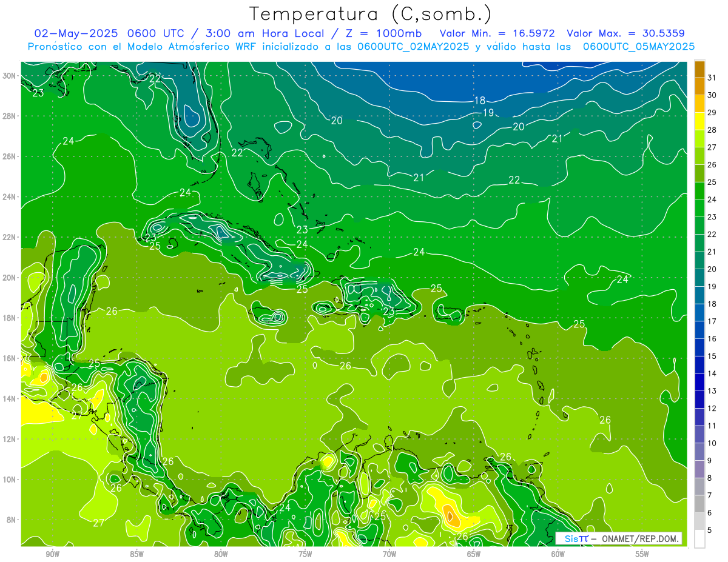Click the color scale label "31"

pos(712,77)
